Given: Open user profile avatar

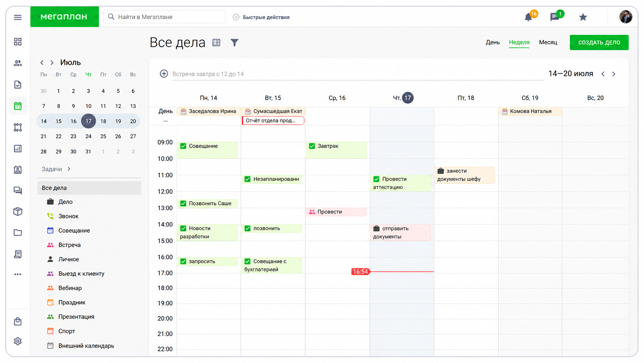Looking at the screenshot, I should point(625,17).
